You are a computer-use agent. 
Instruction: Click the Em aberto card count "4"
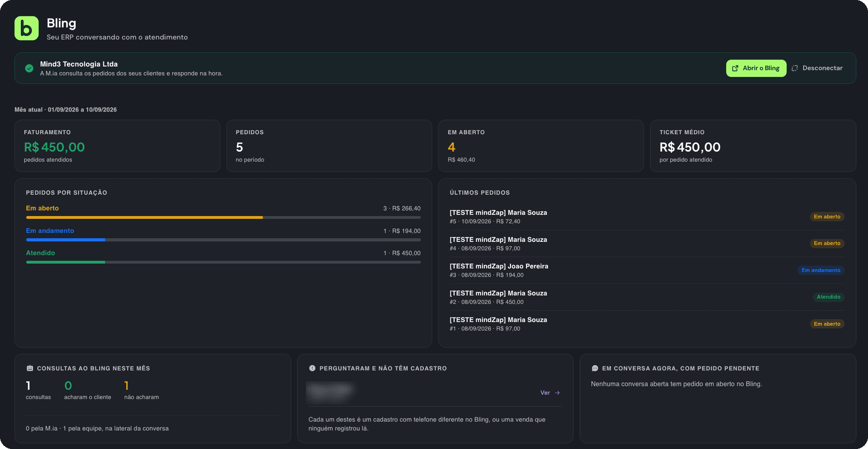click(451, 147)
